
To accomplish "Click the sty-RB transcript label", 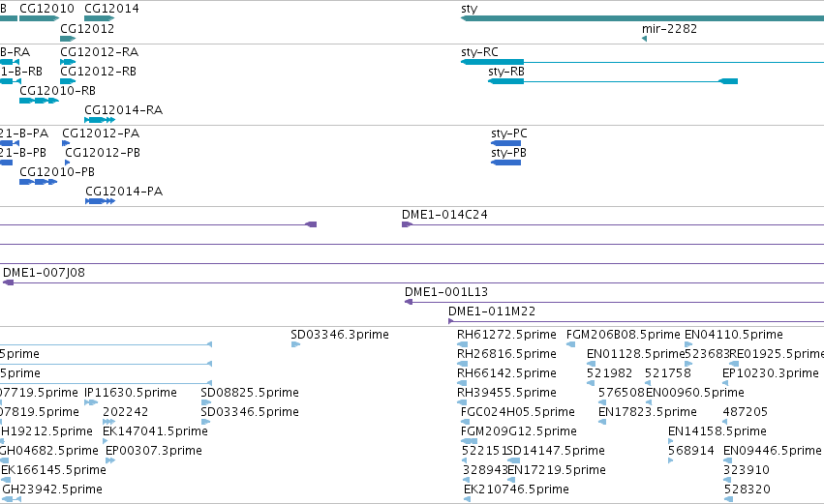I will [x=506, y=72].
